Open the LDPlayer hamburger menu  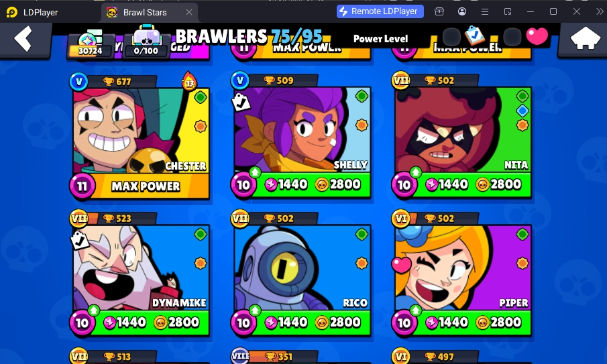(x=485, y=11)
